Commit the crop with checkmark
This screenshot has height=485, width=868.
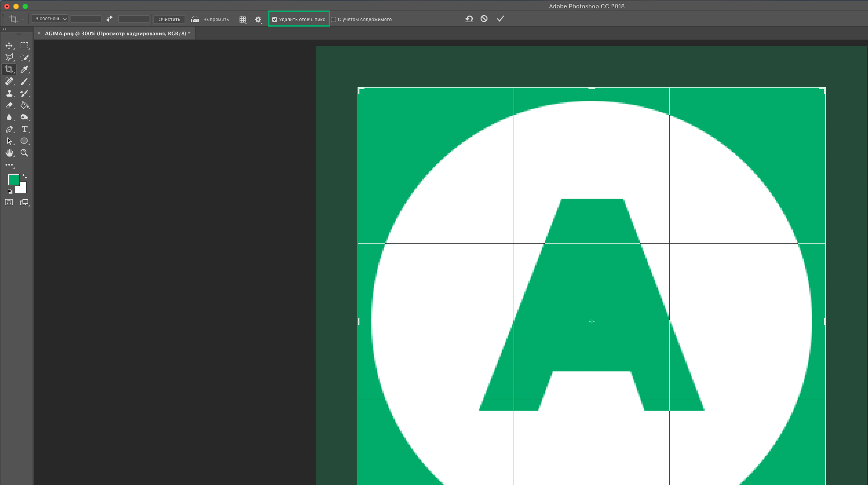pos(500,19)
